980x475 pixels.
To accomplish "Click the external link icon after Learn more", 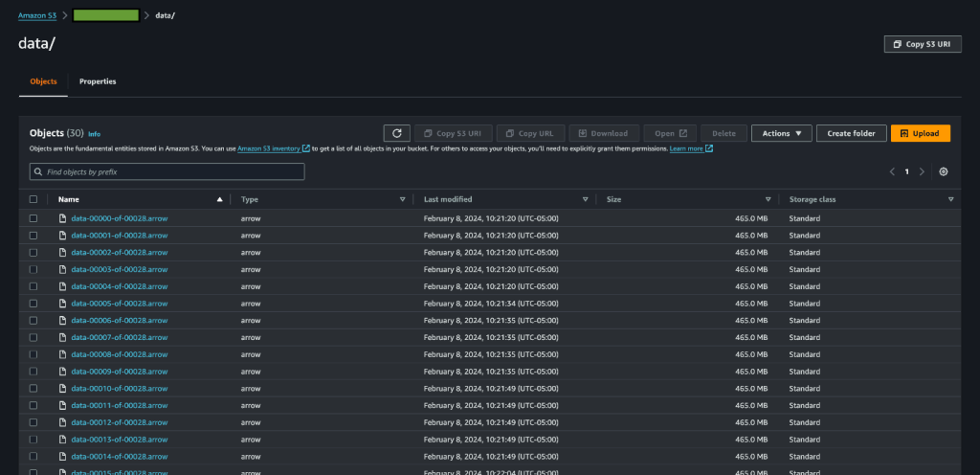I will [709, 148].
